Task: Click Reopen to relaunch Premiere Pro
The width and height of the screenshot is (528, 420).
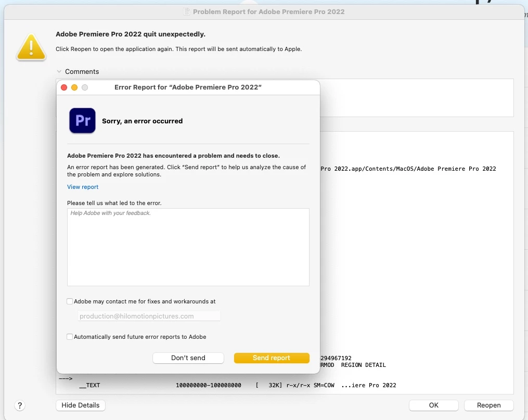Action: click(x=488, y=405)
